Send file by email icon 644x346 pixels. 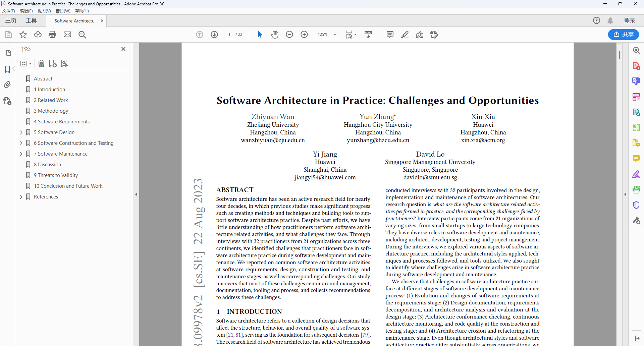pyautogui.click(x=67, y=35)
